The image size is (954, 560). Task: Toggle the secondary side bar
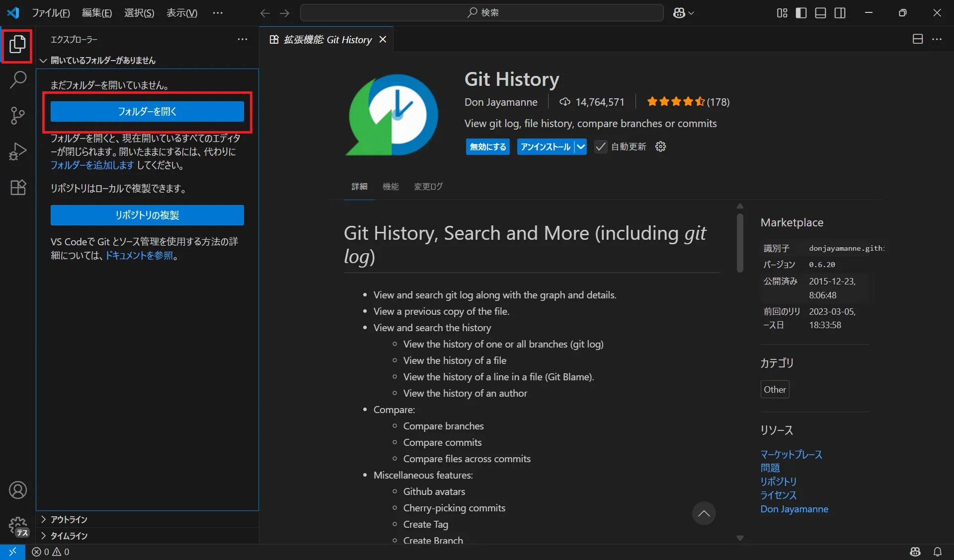[840, 13]
